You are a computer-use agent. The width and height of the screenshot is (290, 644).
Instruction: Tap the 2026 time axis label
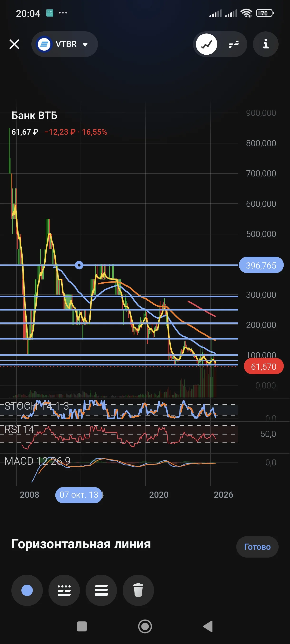(x=223, y=495)
